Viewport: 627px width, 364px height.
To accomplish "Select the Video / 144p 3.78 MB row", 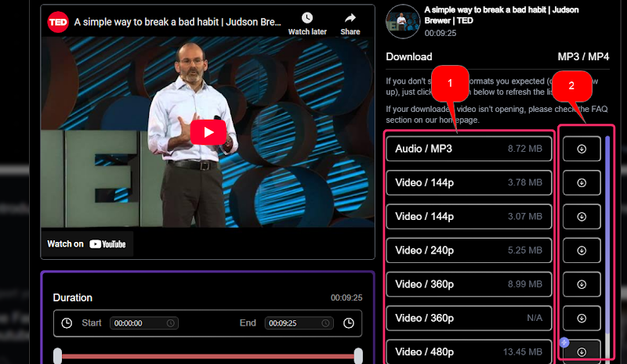I will point(469,182).
